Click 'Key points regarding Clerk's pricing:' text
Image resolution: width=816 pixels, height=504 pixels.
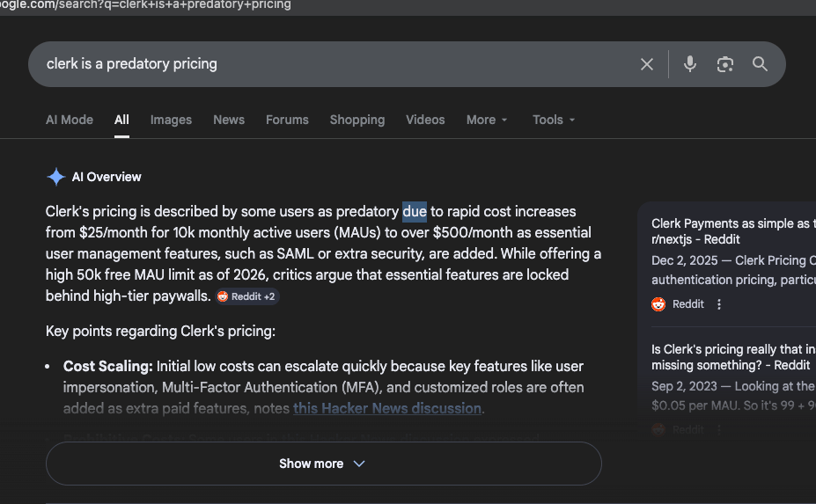tap(160, 332)
